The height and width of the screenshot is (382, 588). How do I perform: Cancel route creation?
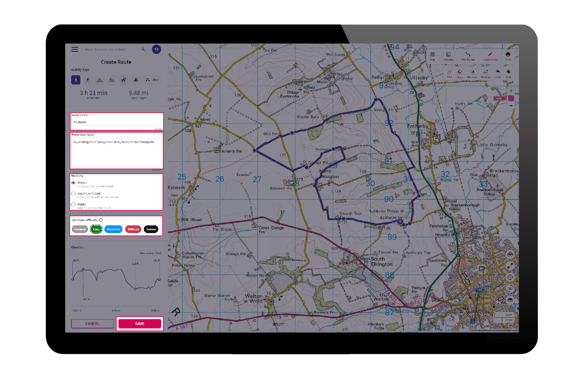[92, 323]
